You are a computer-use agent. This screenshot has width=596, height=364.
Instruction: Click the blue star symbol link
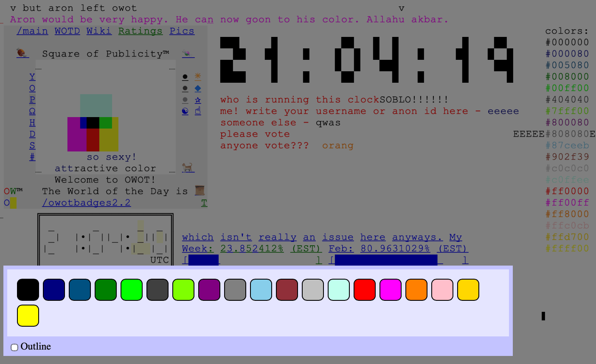[198, 100]
